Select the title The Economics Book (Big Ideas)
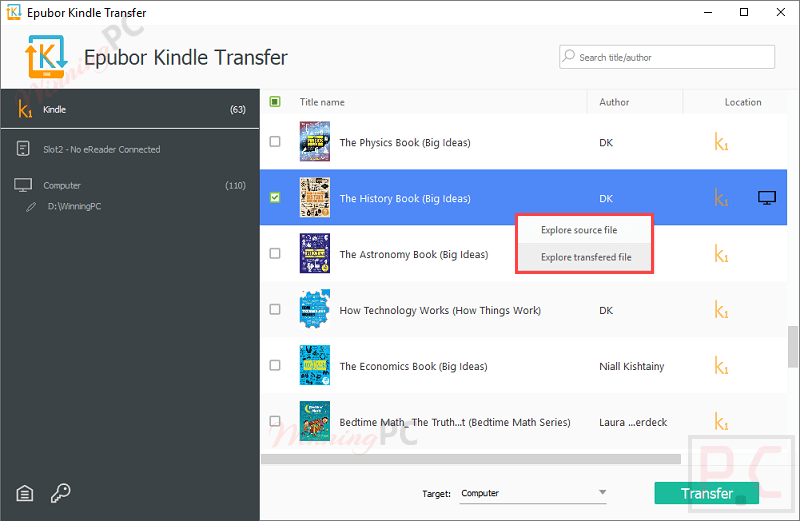800x521 pixels. pos(413,366)
